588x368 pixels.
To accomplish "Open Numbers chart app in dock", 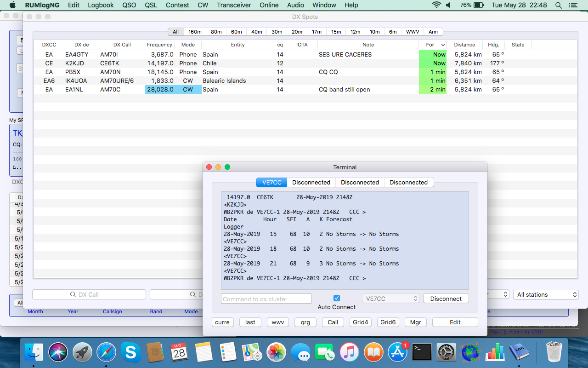I will [495, 353].
